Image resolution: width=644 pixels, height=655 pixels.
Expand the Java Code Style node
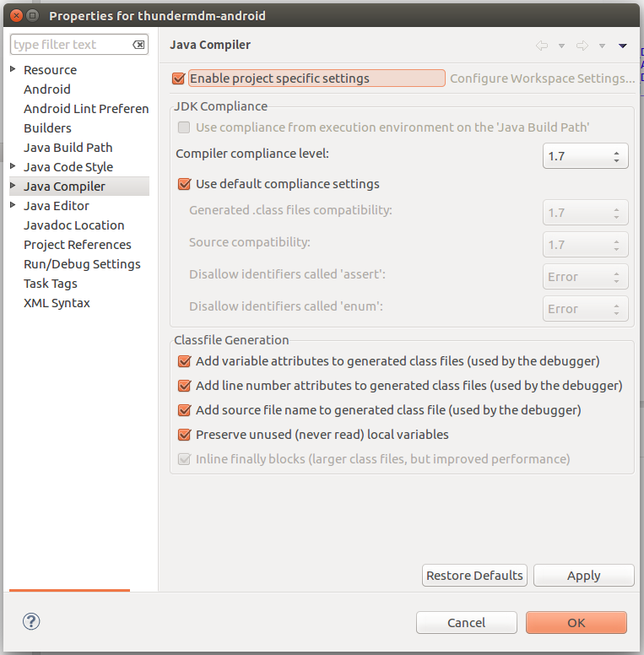[x=13, y=166]
